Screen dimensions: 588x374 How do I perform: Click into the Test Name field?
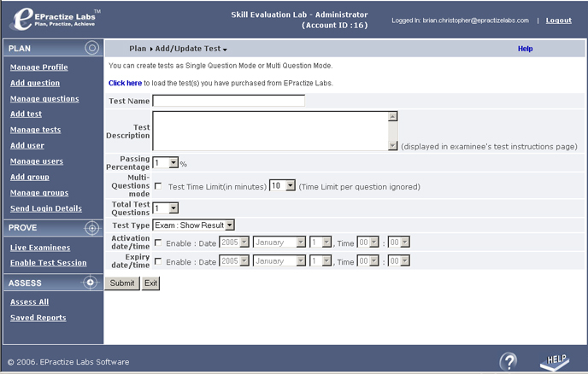point(228,101)
